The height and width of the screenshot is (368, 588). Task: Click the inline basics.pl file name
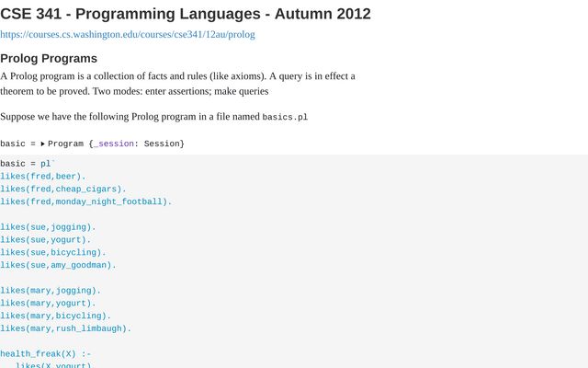click(285, 117)
